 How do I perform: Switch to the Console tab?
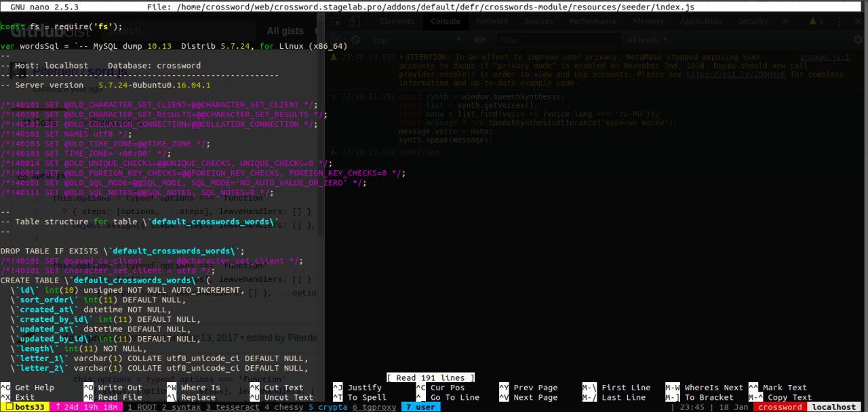[446, 21]
